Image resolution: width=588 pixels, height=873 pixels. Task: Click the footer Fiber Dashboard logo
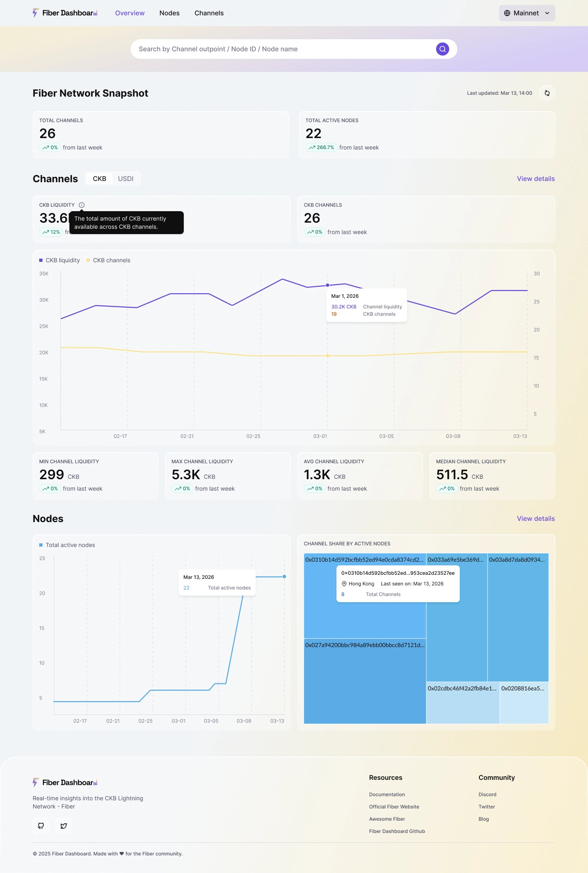click(65, 782)
